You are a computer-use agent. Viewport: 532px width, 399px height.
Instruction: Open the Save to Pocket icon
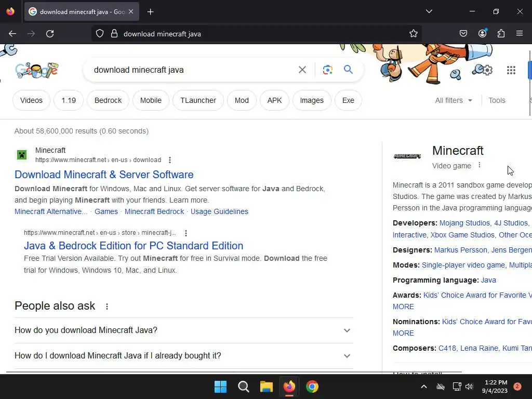463,33
